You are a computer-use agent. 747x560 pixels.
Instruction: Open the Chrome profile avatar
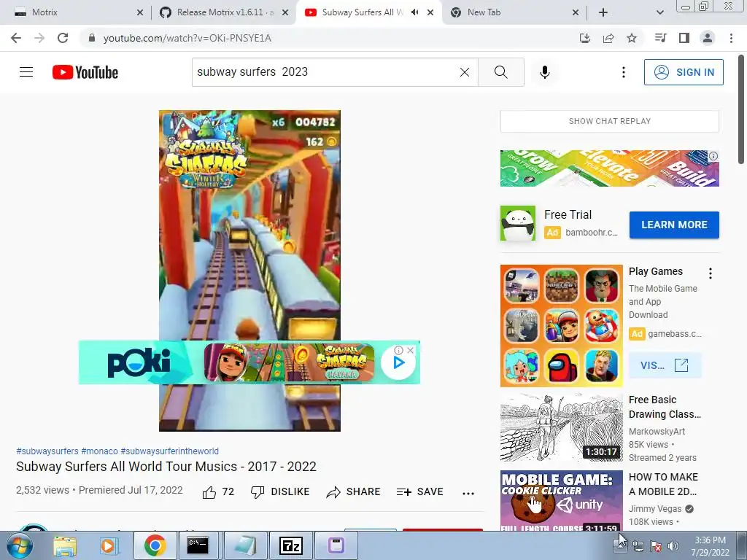[708, 38]
